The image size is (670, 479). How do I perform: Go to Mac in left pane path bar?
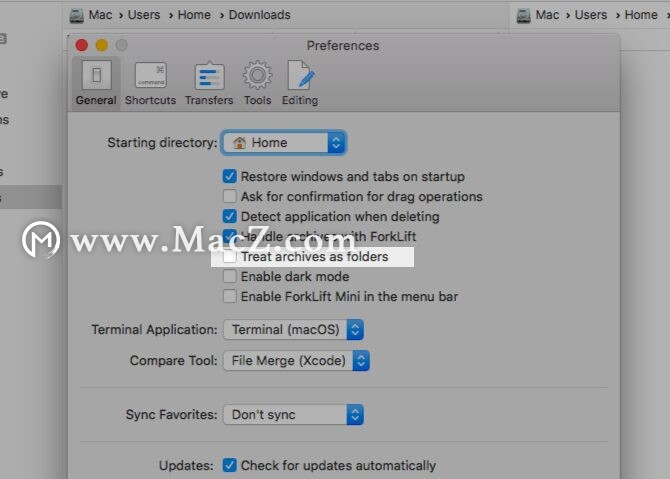[100, 15]
